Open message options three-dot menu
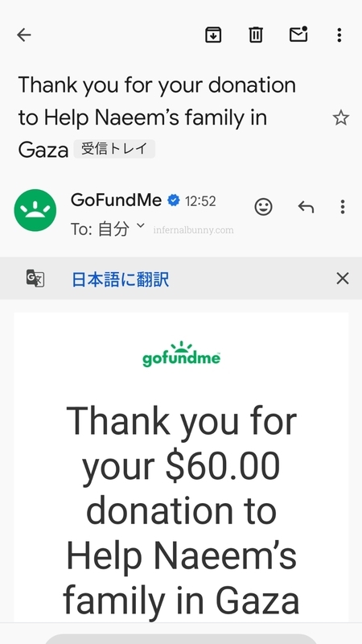This screenshot has width=362, height=644. click(343, 207)
